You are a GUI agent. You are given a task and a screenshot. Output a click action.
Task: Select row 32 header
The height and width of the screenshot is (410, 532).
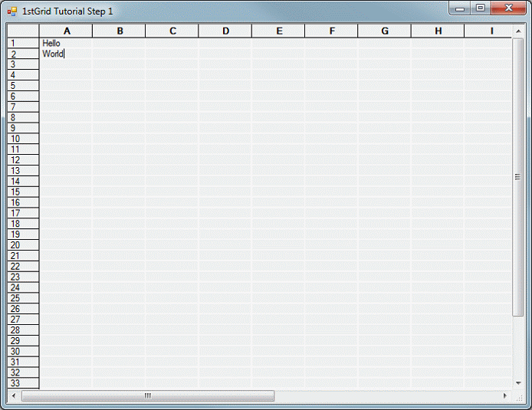coord(23,372)
